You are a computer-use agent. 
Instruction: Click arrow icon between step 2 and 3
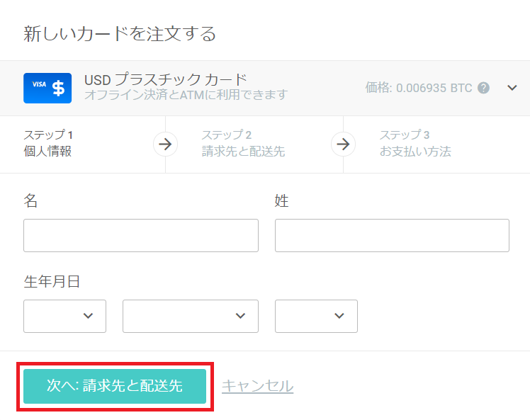(343, 144)
